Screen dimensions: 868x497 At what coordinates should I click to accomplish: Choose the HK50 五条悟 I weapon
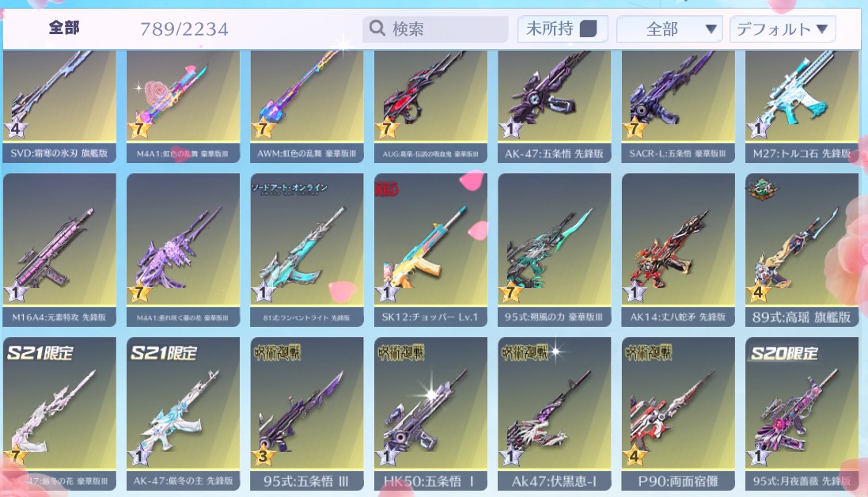[430, 413]
